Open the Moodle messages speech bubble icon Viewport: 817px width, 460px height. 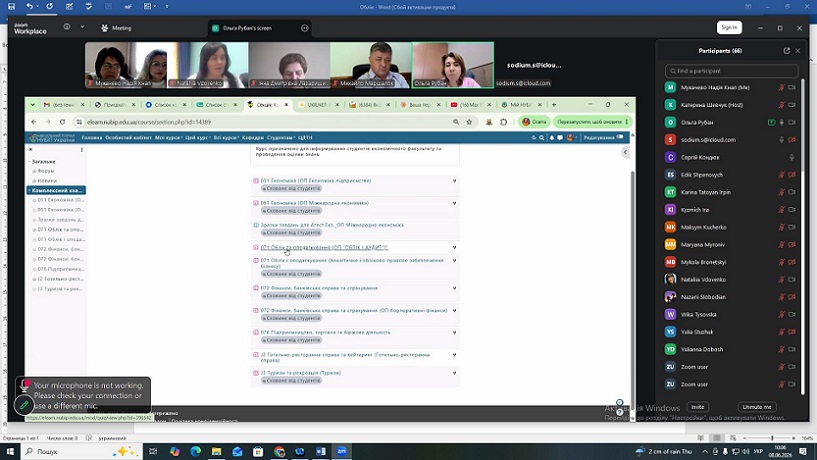point(560,138)
